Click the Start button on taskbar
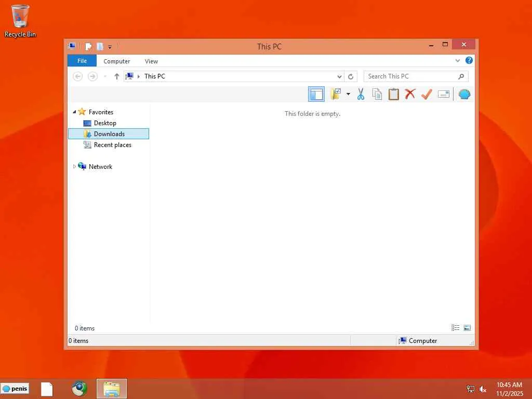 coord(15,389)
